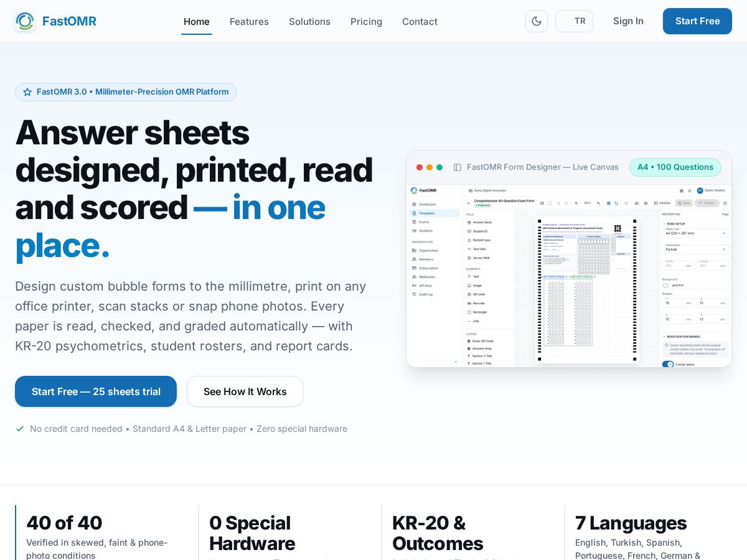Image resolution: width=747 pixels, height=560 pixels.
Task: Click the FastOMR brand name link
Action: pyautogui.click(x=69, y=21)
